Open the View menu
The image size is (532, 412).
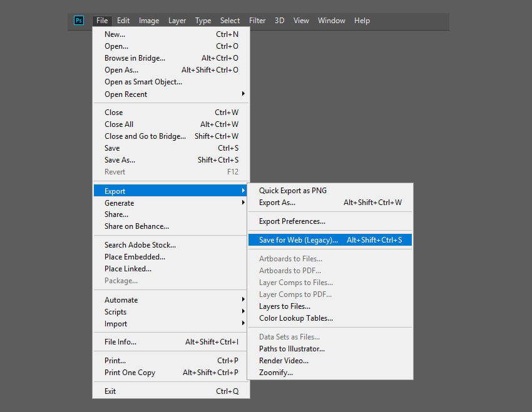tap(301, 21)
